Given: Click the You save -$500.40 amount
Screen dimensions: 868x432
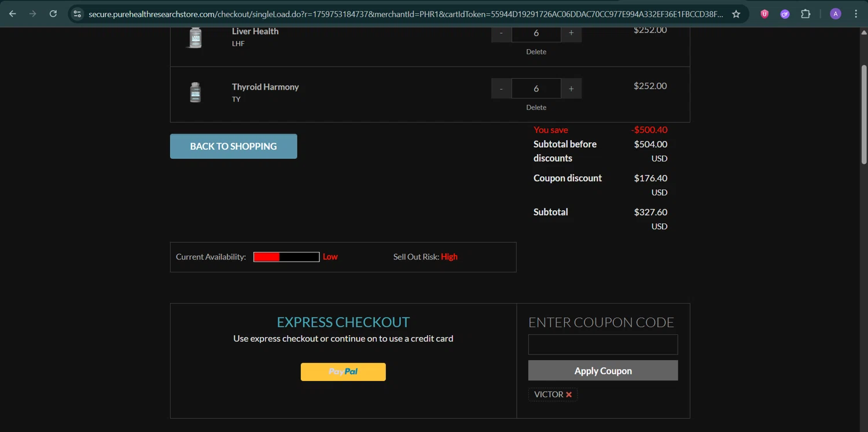Looking at the screenshot, I should (649, 130).
